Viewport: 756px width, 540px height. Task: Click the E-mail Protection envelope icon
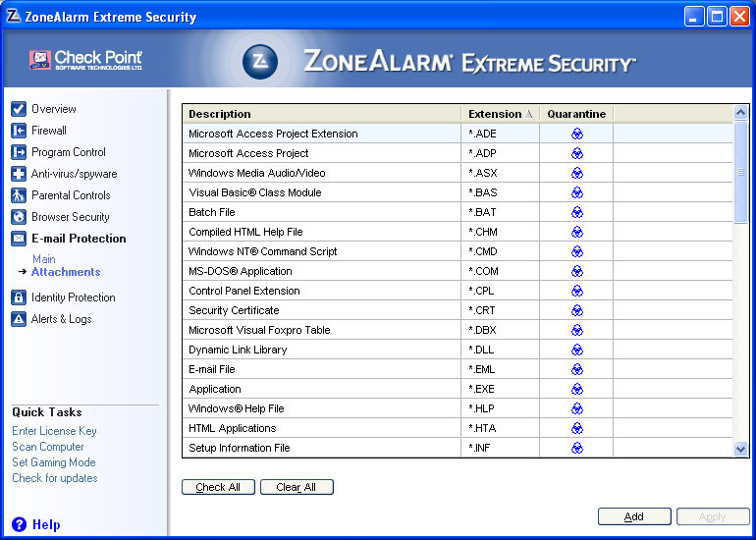point(19,239)
